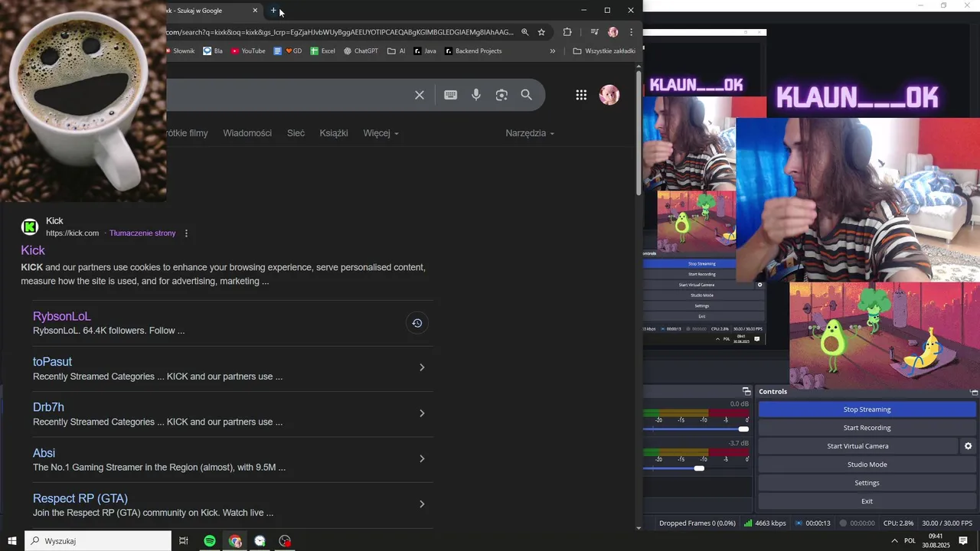This screenshot has width=980, height=551.
Task: Click Exit in OBS Controls
Action: [867, 501]
